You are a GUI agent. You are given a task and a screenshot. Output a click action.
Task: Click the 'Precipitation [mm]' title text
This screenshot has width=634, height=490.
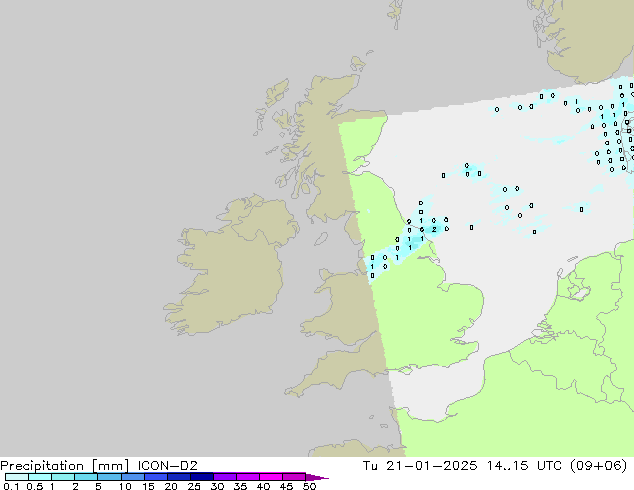(65, 466)
